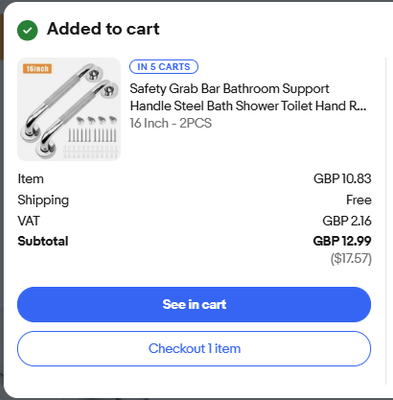Image resolution: width=393 pixels, height=400 pixels.
Task: Click the GBP 10.83 item price
Action: 342,179
